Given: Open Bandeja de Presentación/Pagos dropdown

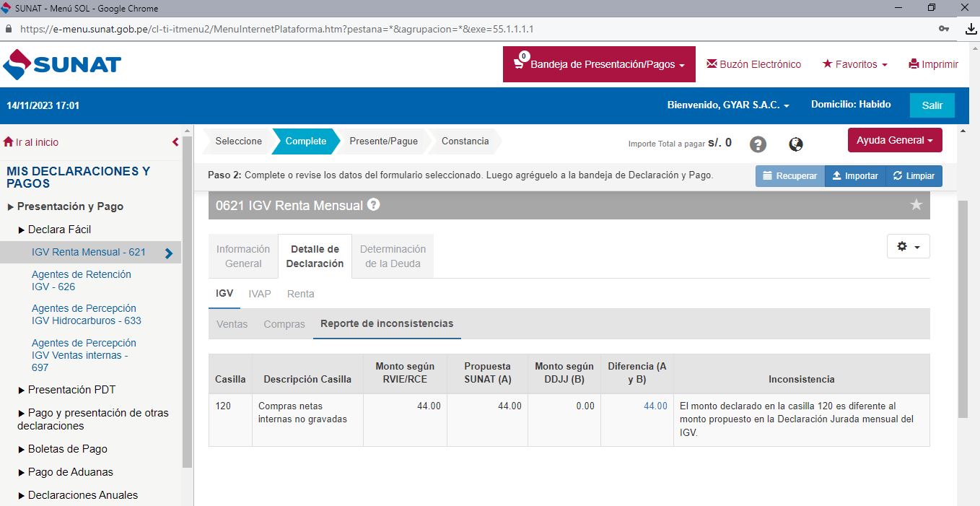Looking at the screenshot, I should coord(599,64).
